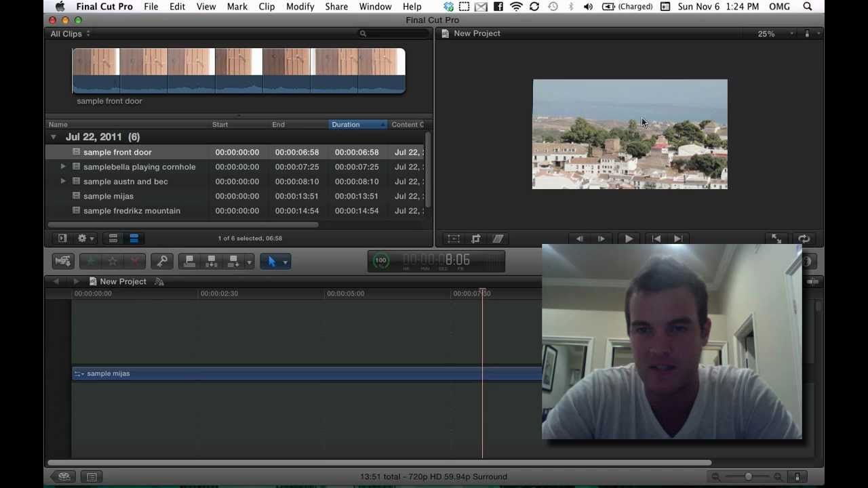Open the sample mijas timeline clip menu
Image resolution: width=868 pixels, height=488 pixels.
(x=79, y=373)
